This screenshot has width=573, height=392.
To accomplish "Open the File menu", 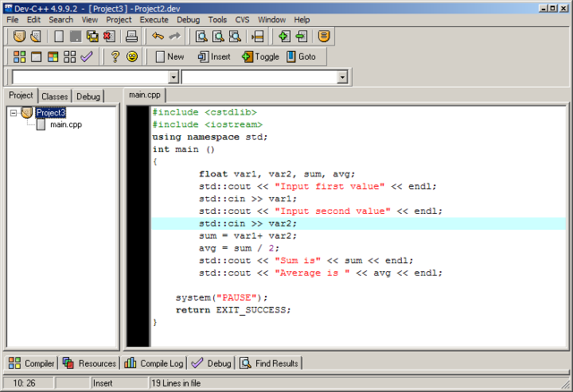I will click(x=13, y=20).
